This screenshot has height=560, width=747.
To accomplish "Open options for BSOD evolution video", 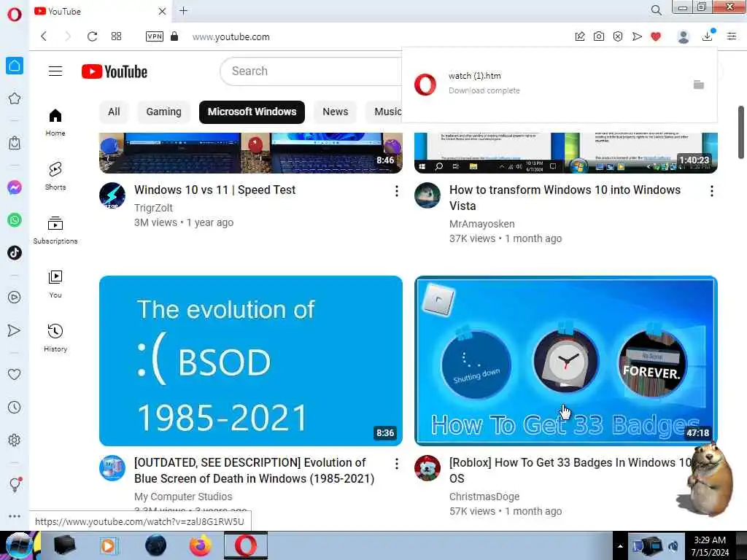I will [x=396, y=464].
